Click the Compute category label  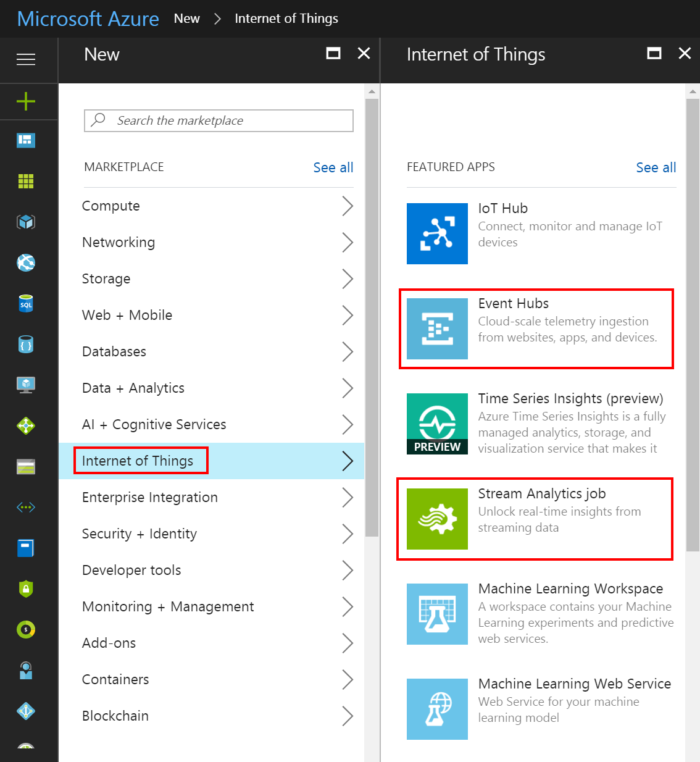[111, 206]
